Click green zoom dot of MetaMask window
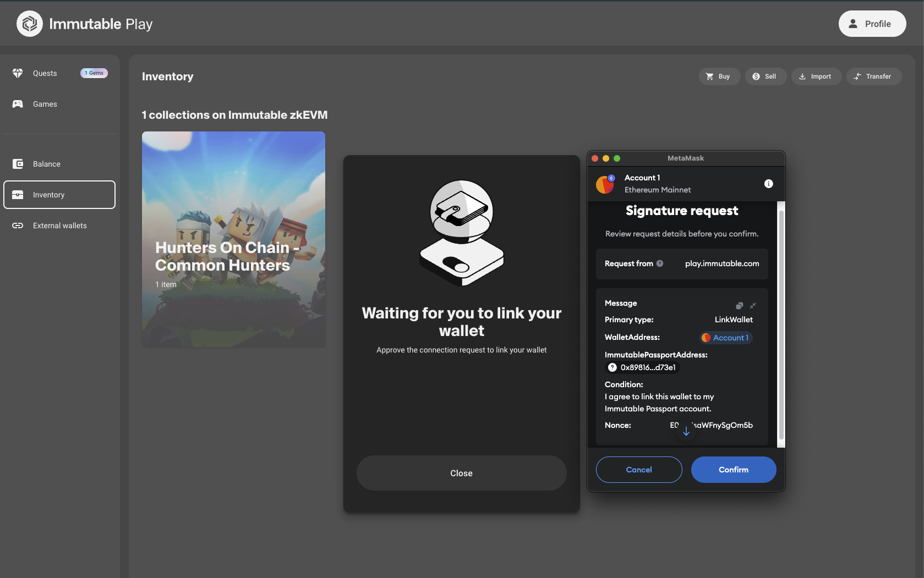Image resolution: width=924 pixels, height=578 pixels. click(x=617, y=158)
